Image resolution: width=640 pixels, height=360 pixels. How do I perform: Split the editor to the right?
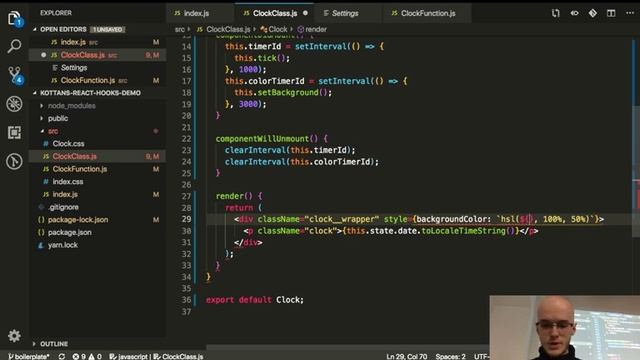pyautogui.click(x=611, y=13)
